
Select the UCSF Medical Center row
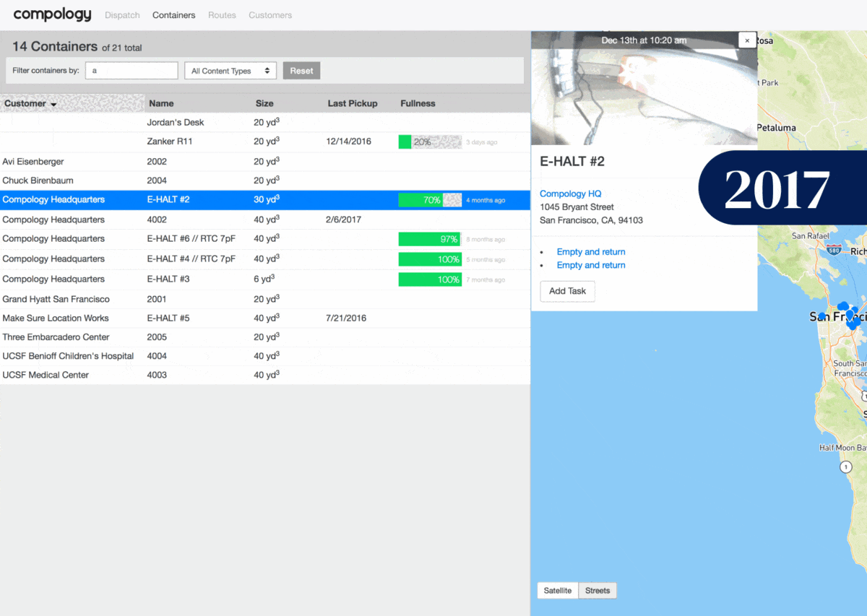tap(265, 375)
